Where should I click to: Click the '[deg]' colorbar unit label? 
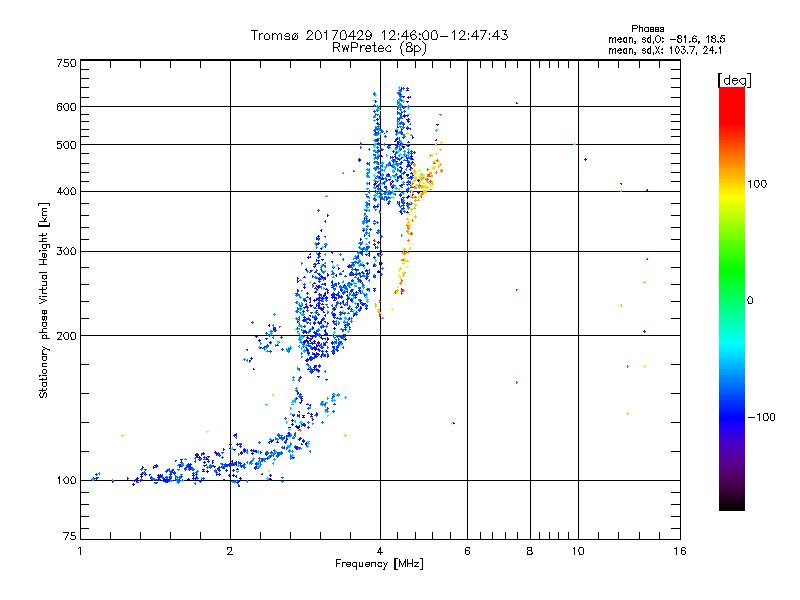734,80
